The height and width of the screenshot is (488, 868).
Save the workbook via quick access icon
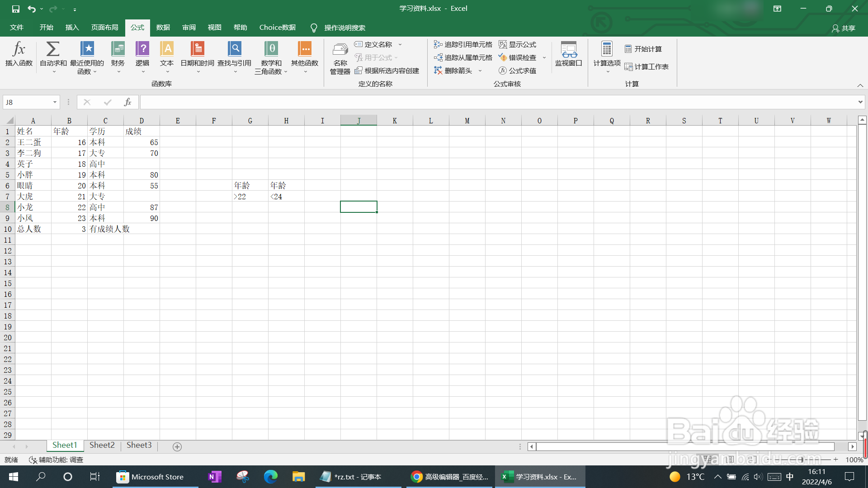coord(16,9)
